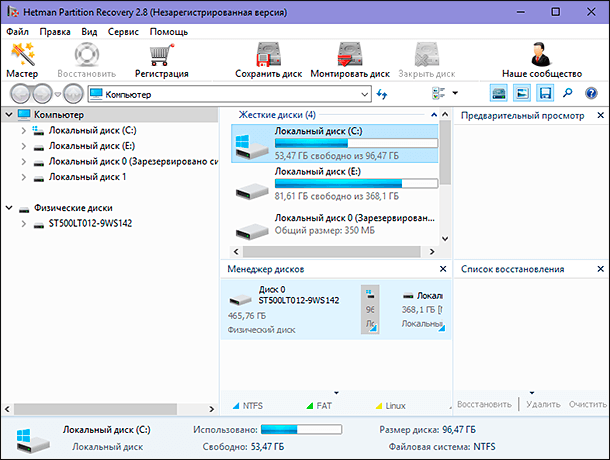Screen dimensions: 610x460
Task: Select Локальный диск (E:) in folder tree
Action: click(x=92, y=146)
